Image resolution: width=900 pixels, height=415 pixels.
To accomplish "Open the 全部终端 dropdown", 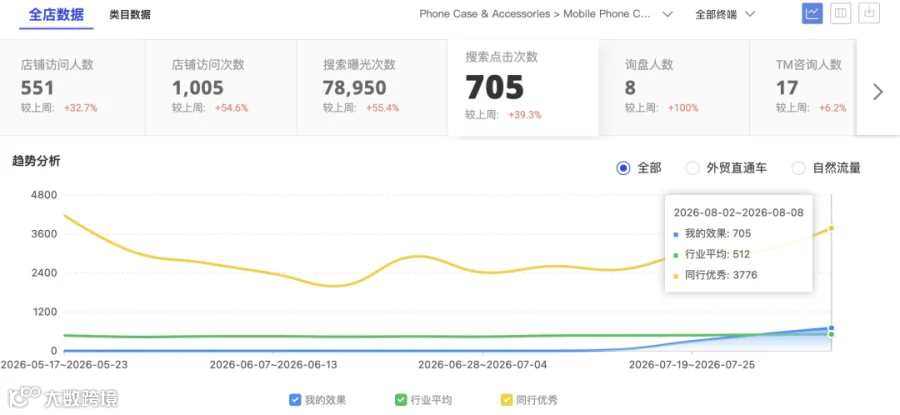I will point(725,14).
